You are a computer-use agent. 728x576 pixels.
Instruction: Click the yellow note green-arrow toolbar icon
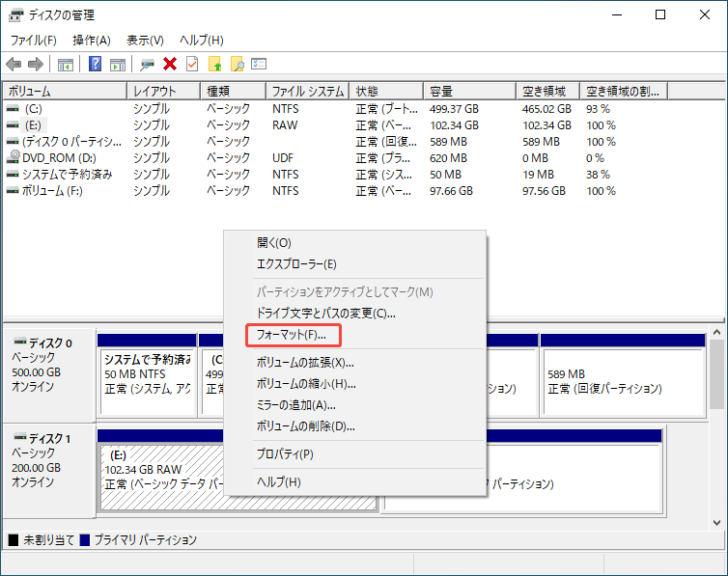(x=215, y=64)
